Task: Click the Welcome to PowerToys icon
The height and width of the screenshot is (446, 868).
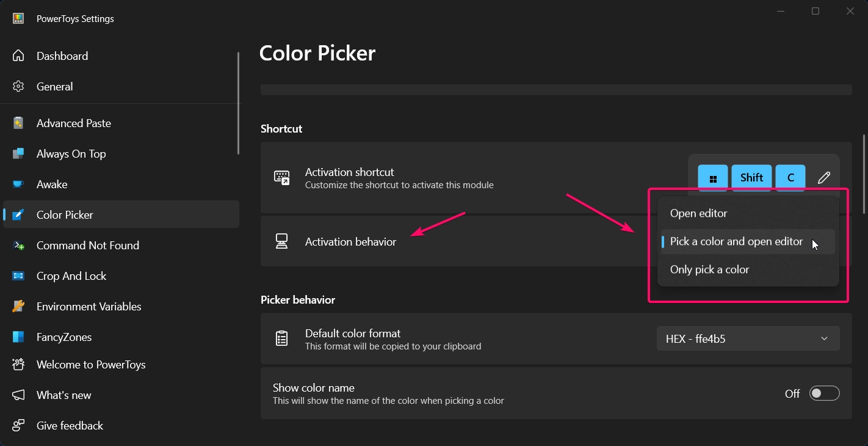Action: (x=18, y=365)
